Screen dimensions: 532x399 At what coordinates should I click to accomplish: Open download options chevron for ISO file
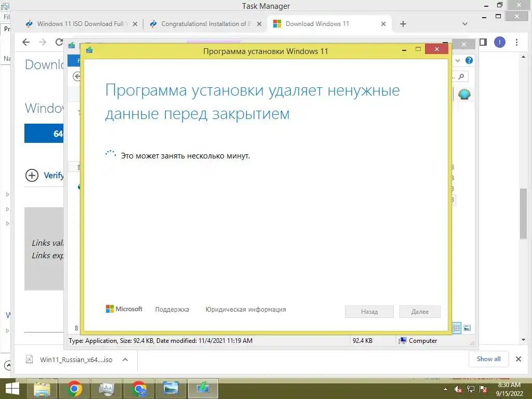(x=125, y=360)
